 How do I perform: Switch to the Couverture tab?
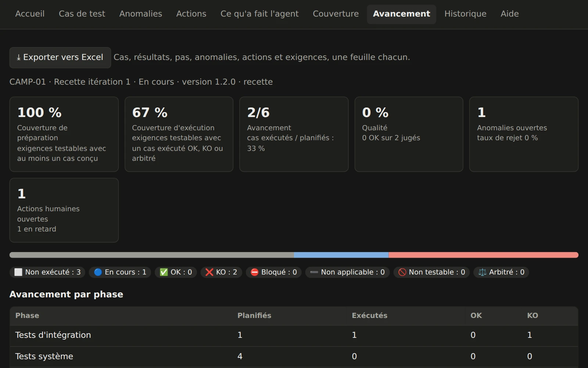(x=336, y=14)
